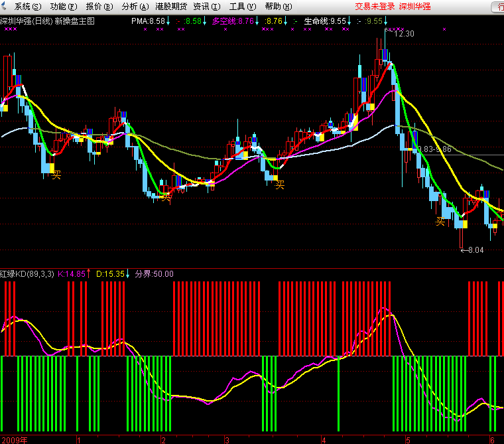Click the 8.04 low price marker
The height and width of the screenshot is (444, 504).
(473, 250)
